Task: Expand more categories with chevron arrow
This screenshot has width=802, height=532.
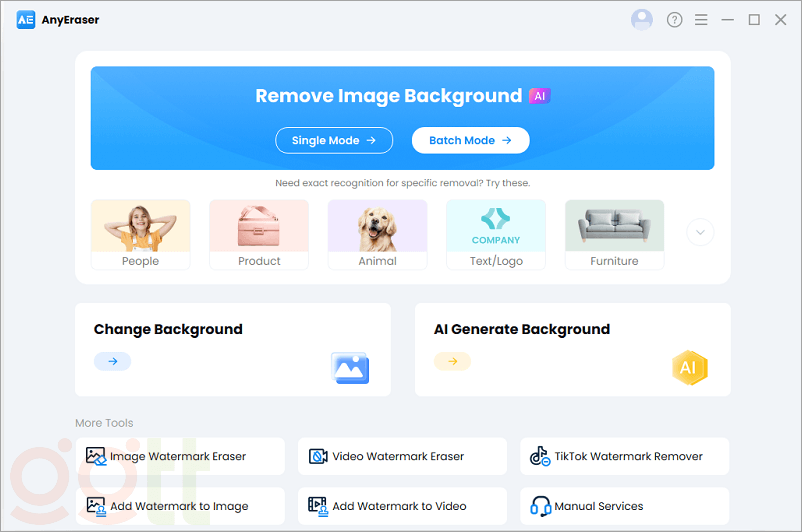Action: 700,232
